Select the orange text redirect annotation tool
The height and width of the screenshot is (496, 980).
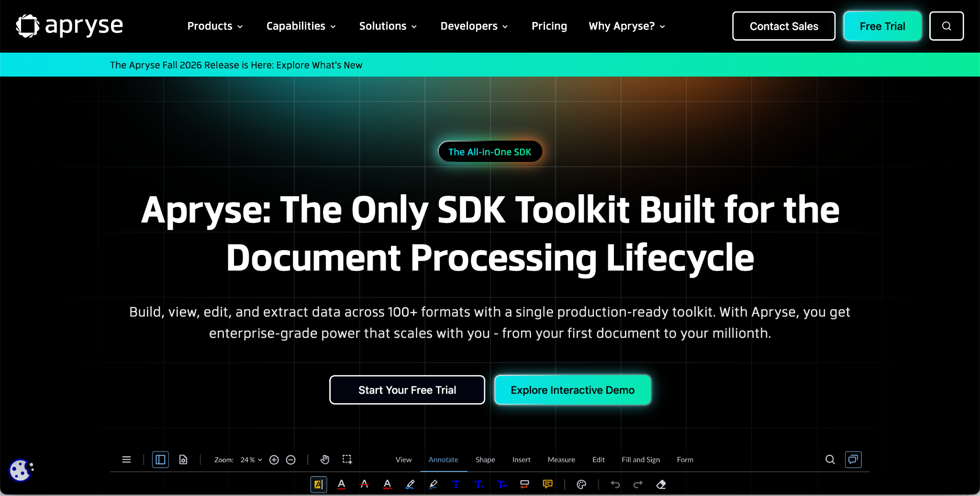click(524, 485)
